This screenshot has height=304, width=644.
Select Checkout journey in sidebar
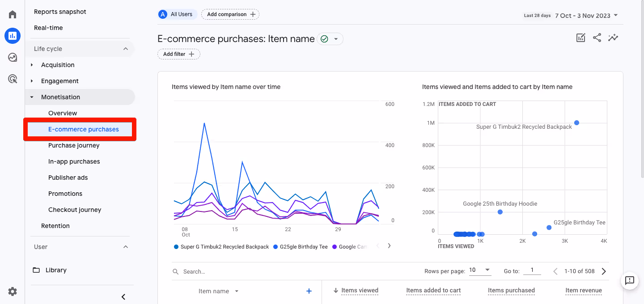[x=75, y=210]
